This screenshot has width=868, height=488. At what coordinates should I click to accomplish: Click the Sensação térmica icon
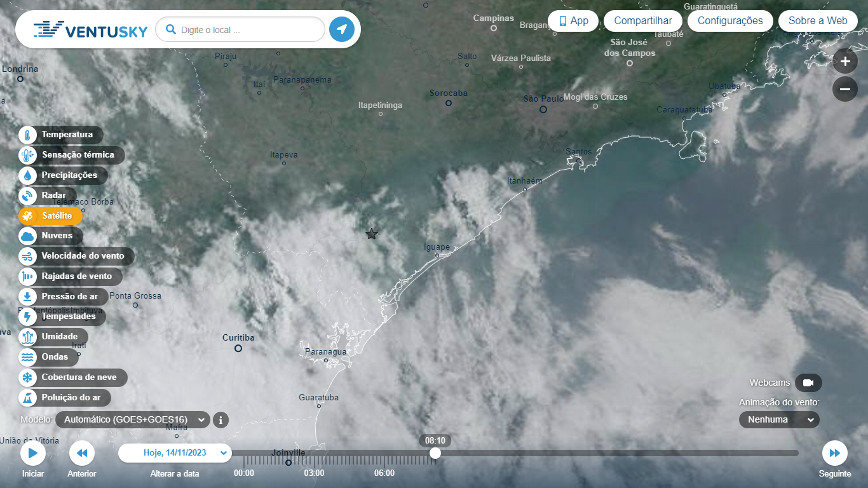(28, 155)
